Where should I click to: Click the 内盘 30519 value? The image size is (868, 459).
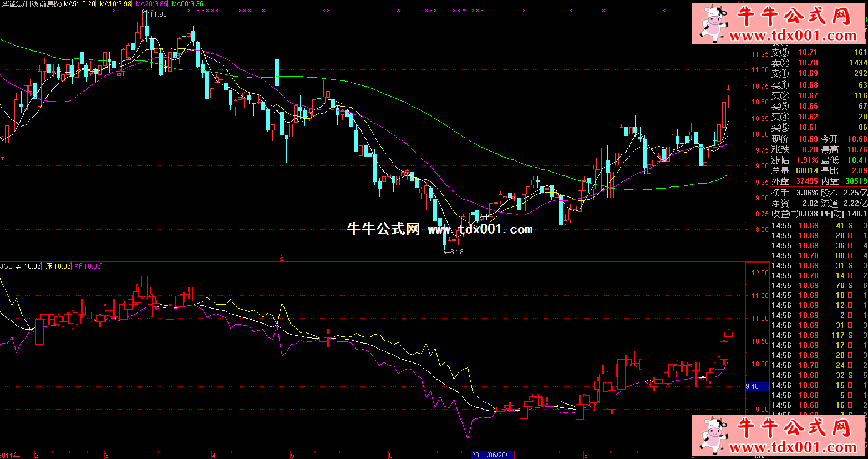(x=856, y=181)
